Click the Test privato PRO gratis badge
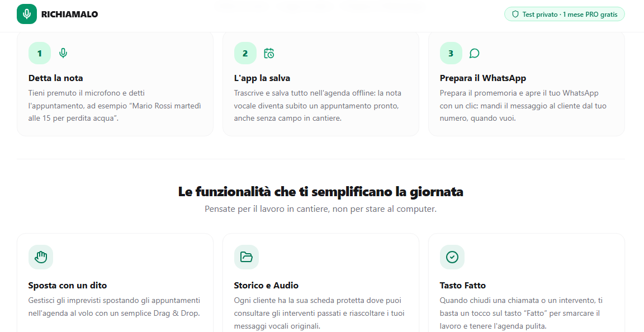Screen dimensions: 644x332 (564, 15)
